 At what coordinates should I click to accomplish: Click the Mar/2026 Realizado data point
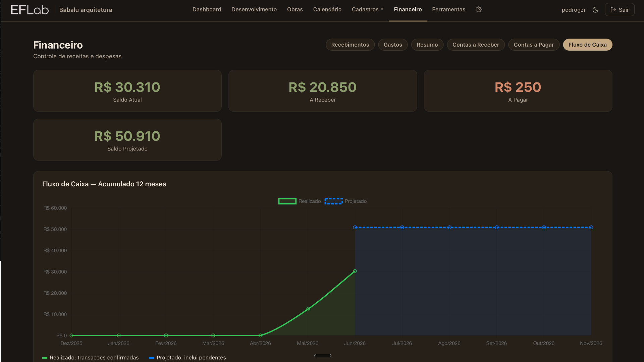click(x=213, y=335)
